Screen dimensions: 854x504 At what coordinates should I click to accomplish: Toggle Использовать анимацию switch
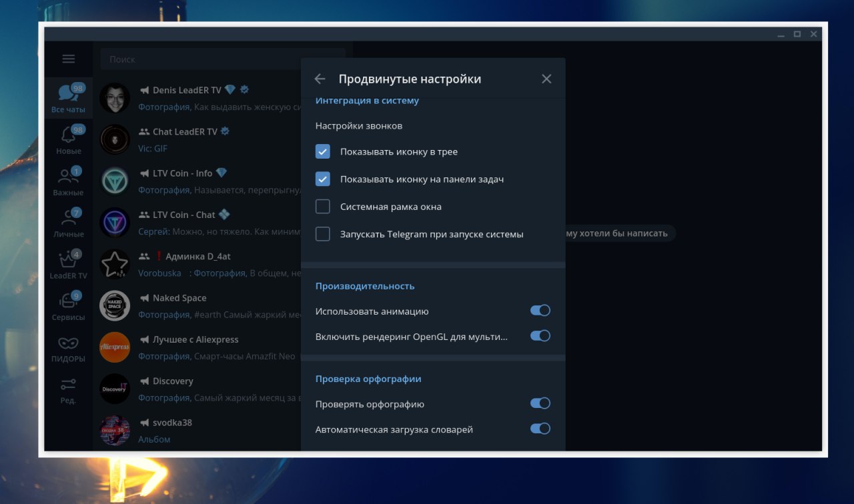click(540, 311)
